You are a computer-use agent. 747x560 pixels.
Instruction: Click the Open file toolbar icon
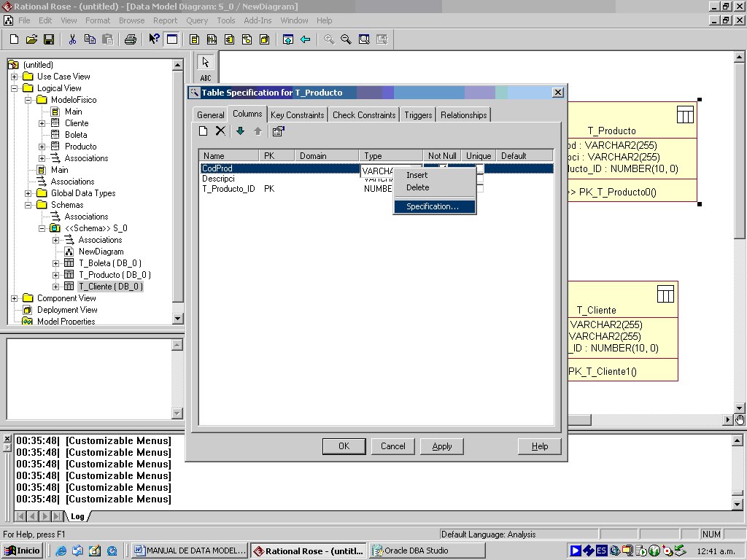31,39
